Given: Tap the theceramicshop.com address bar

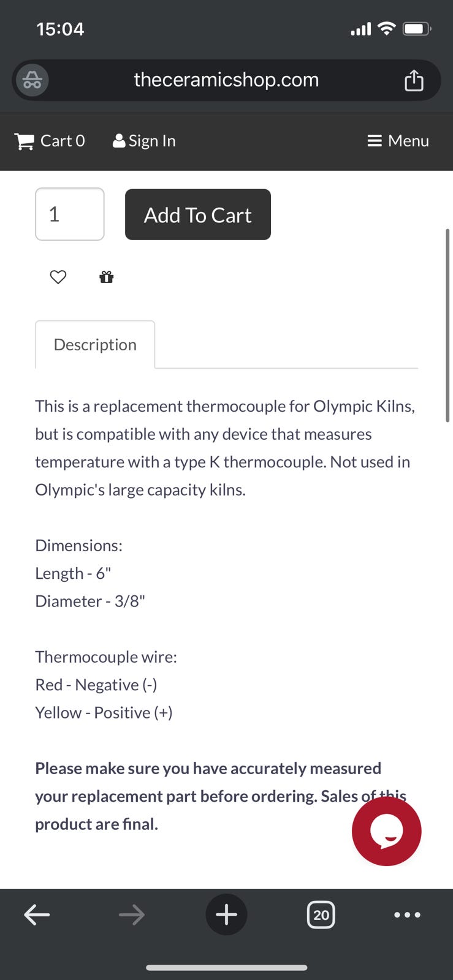Looking at the screenshot, I should [226, 80].
